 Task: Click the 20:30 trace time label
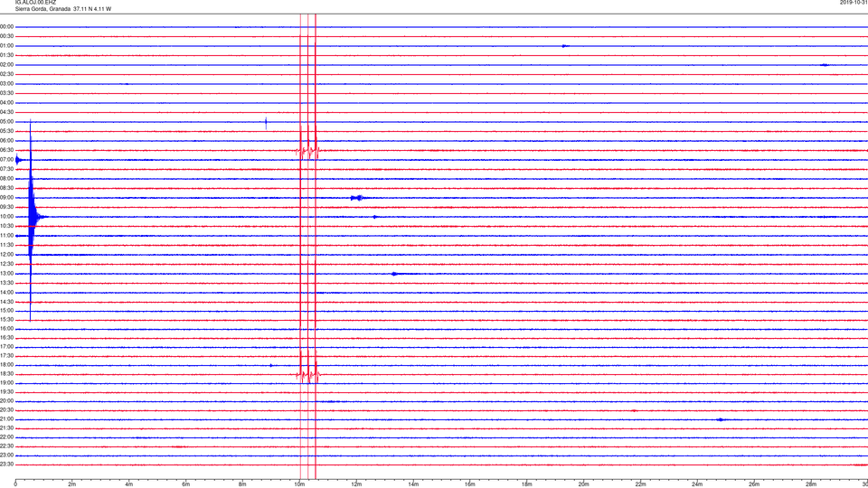coord(6,410)
